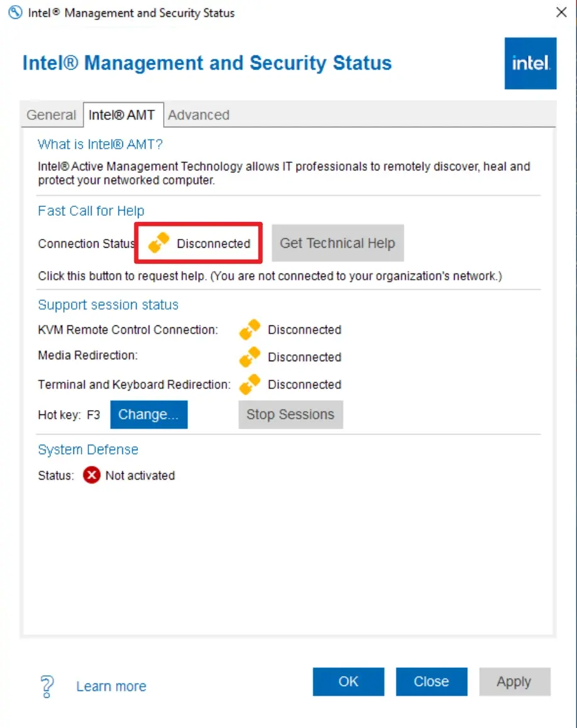
Task: Click the Terminal and Keyboard Redirection status icon
Action: click(x=250, y=384)
